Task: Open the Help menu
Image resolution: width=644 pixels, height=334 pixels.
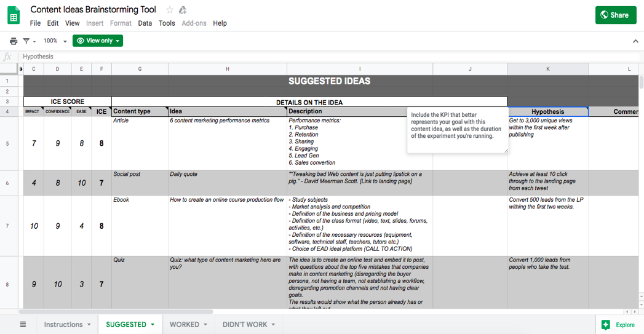Action: click(220, 23)
